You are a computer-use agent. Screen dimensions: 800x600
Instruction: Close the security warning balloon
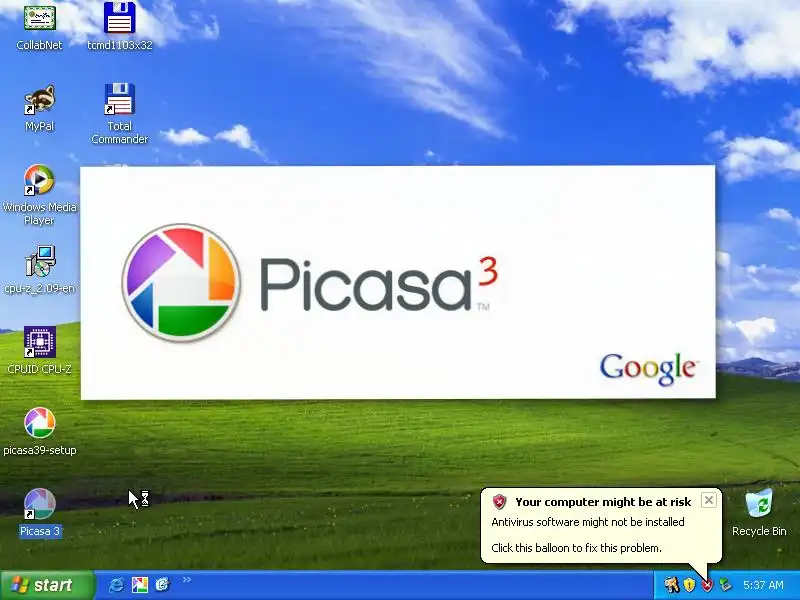click(x=709, y=501)
